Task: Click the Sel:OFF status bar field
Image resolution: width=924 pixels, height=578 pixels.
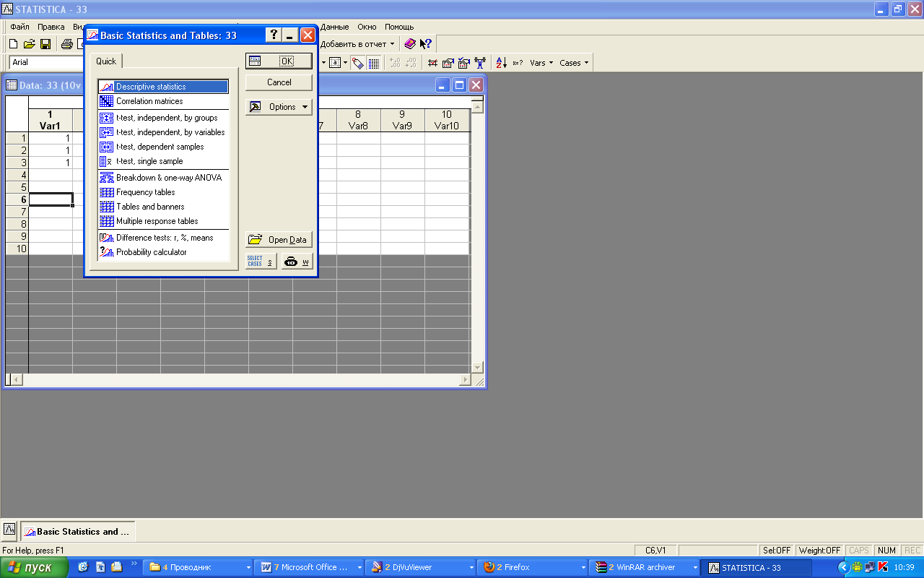Action: pos(777,551)
